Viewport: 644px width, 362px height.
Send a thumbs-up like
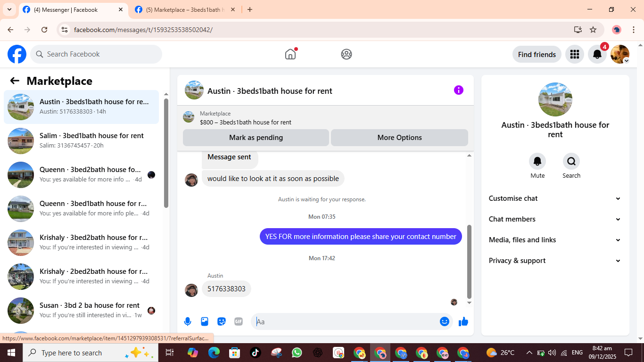tap(463, 321)
